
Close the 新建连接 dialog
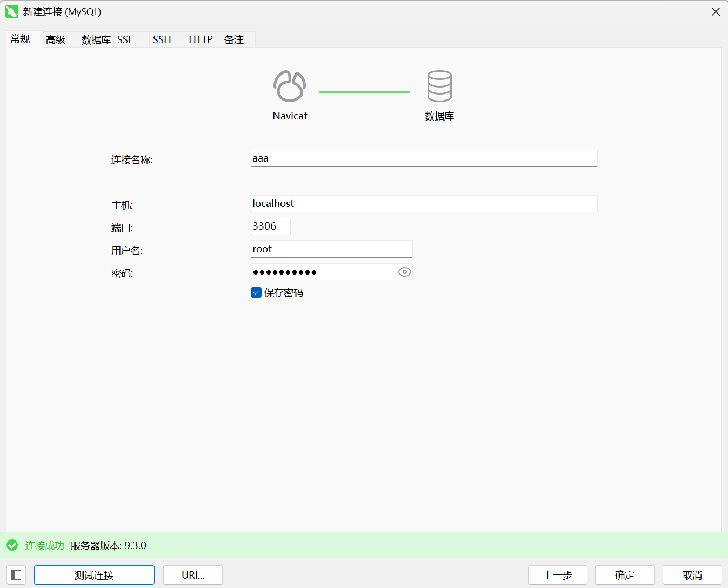tap(716, 11)
